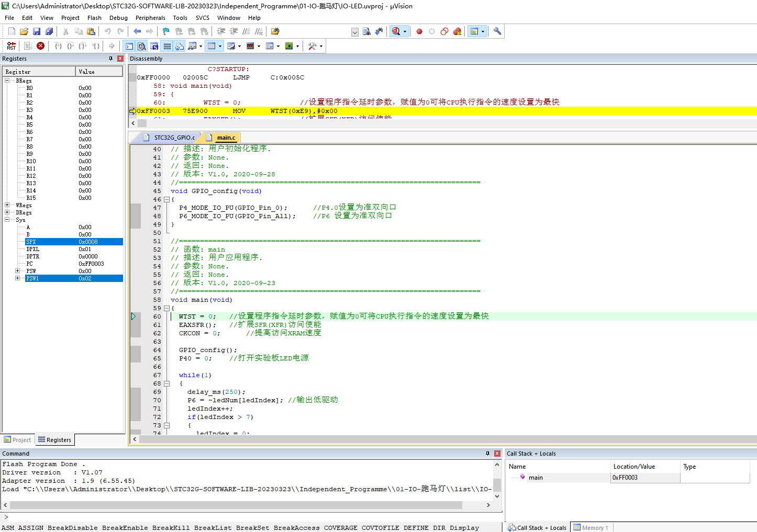757x532 pixels.
Task: Paste clipboard contents via toolbar icon
Action: point(91,31)
